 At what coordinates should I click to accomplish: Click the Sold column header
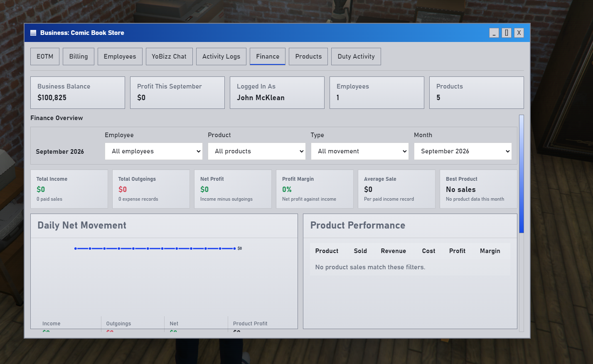(360, 251)
